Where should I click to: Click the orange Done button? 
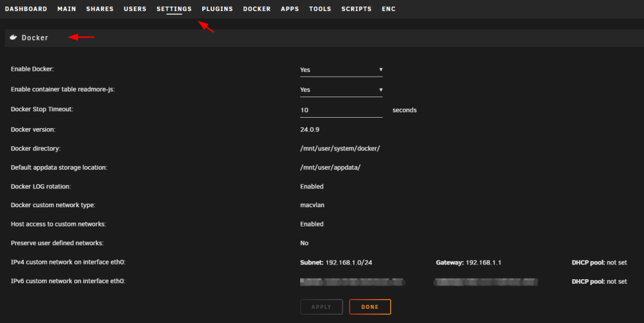[x=370, y=307]
